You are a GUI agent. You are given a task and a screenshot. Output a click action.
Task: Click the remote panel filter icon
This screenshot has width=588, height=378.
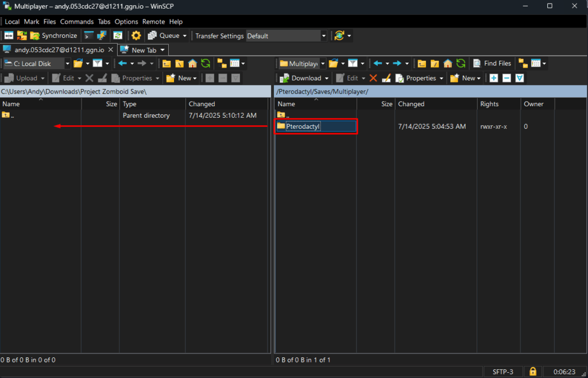353,63
